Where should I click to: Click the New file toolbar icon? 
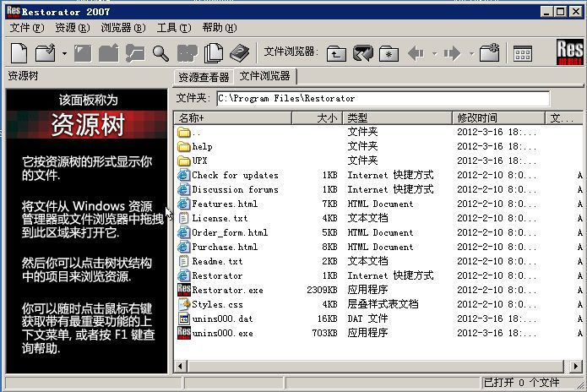coord(19,53)
